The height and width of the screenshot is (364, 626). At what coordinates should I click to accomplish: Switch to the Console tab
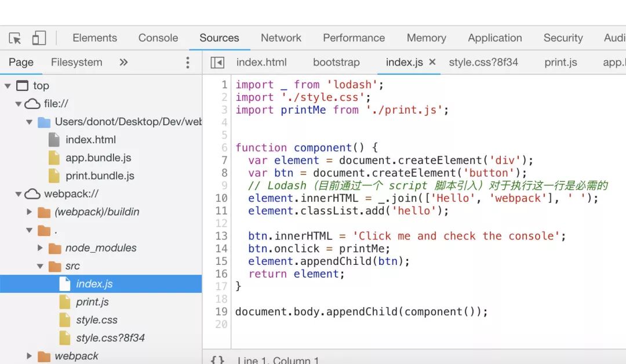(158, 38)
